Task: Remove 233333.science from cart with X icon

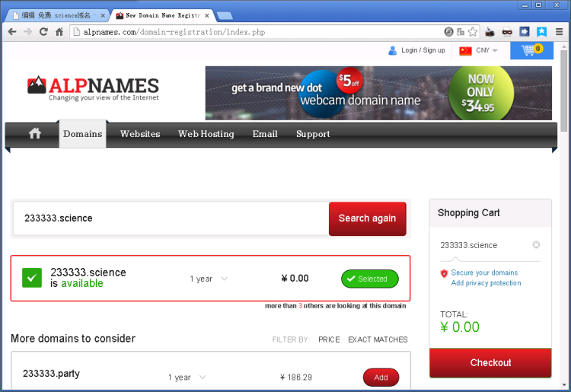Action: (536, 245)
